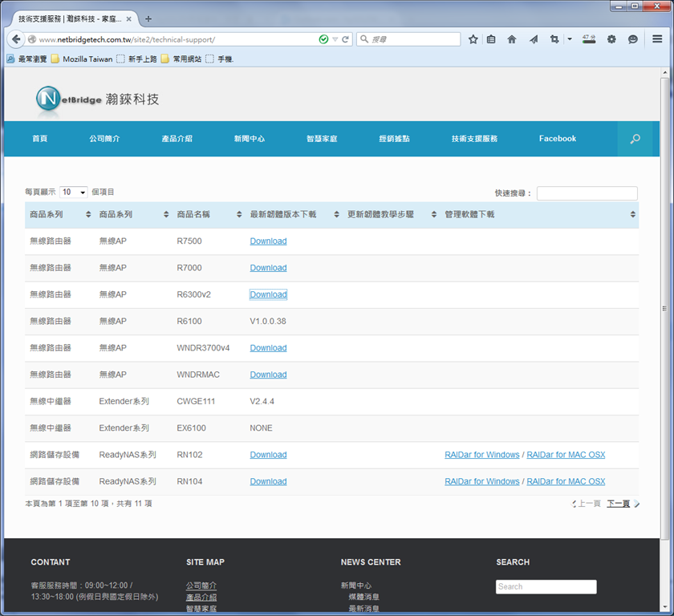Click the magnifier search icon in the nav bar
This screenshot has height=616, width=674.
coord(635,139)
